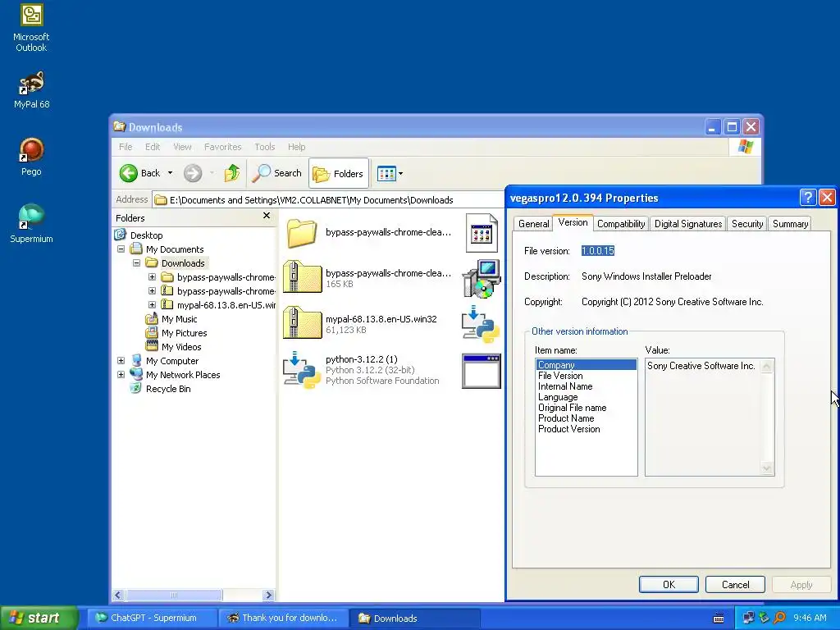
Task: Select the mypal-68.13.8.en-US.win32 zip icon
Action: pyautogui.click(x=302, y=322)
